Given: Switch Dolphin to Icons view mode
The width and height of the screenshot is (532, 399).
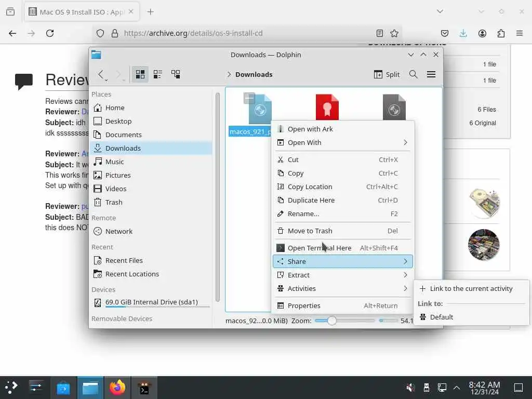Looking at the screenshot, I should pyautogui.click(x=140, y=74).
